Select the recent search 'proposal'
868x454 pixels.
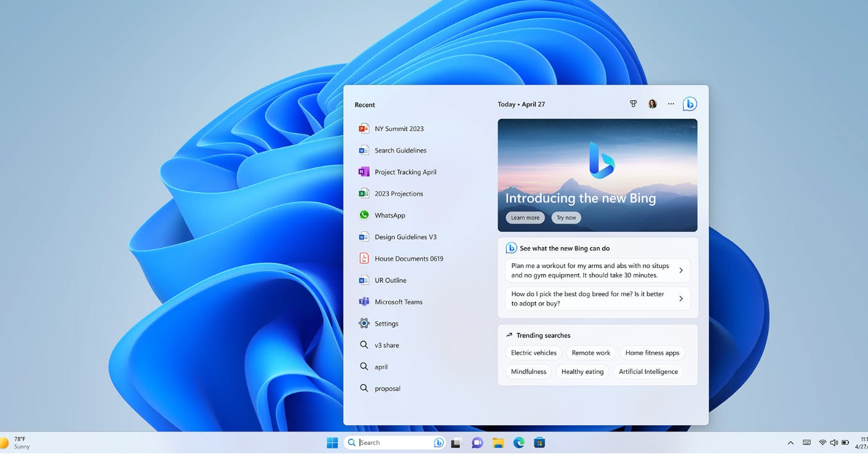[387, 389]
